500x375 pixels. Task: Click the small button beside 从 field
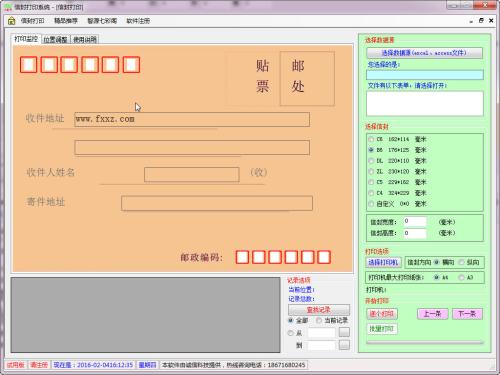point(344,332)
